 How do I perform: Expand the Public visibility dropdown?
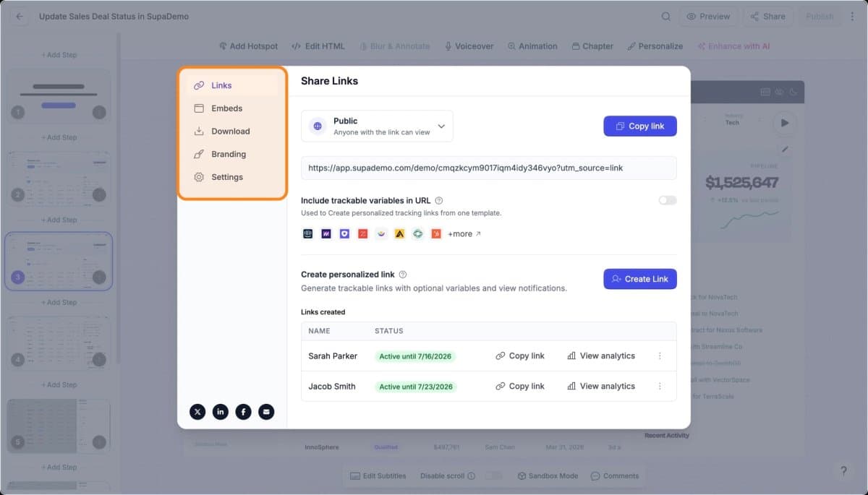[377, 126]
